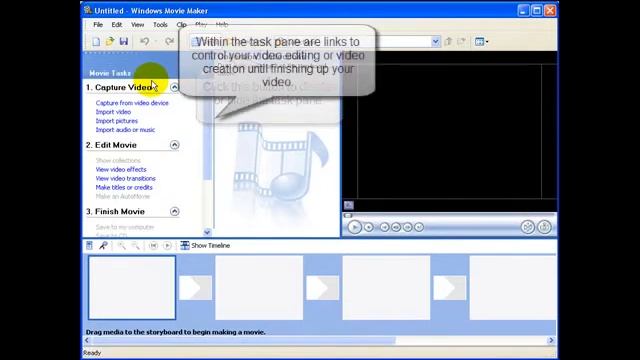Image resolution: width=640 pixels, height=360 pixels.
Task: Click the task pane scroll down arrow
Action: [207, 232]
